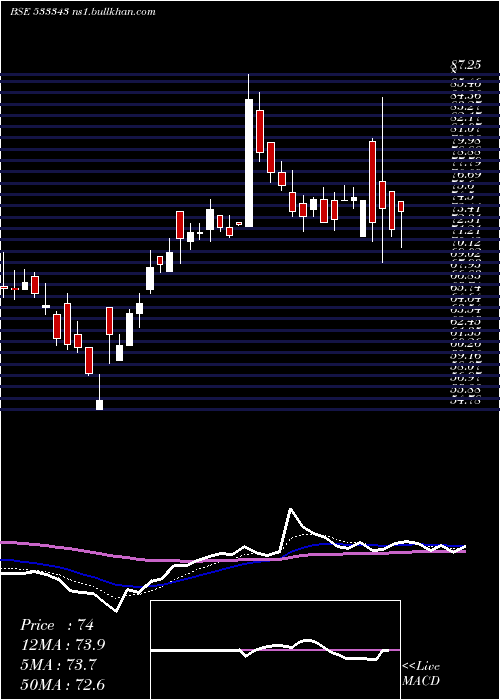Click the '50MA : 72.6' readout
The image size is (500, 700).
(x=63, y=684)
